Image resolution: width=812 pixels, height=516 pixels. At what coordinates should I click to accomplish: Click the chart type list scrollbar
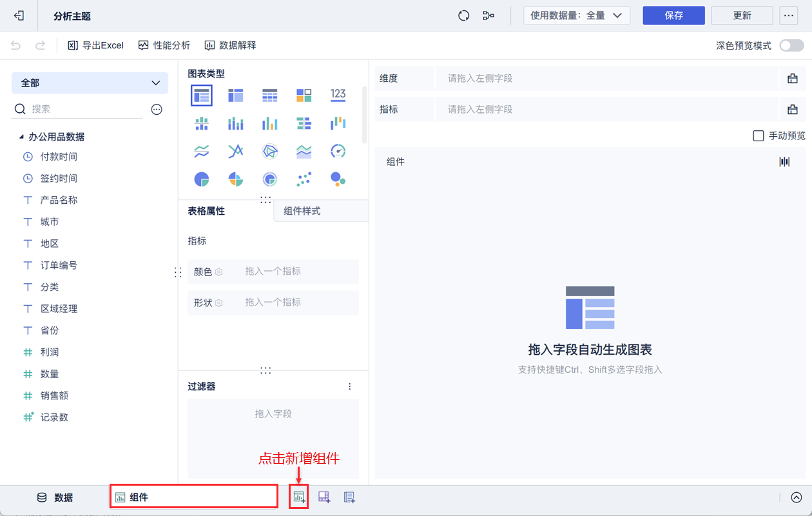pyautogui.click(x=364, y=115)
